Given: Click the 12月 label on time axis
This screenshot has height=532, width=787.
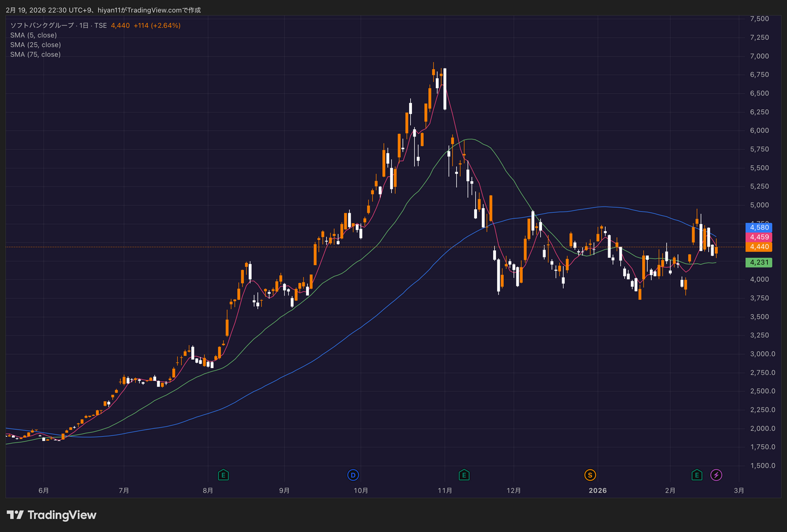Looking at the screenshot, I should coord(514,490).
